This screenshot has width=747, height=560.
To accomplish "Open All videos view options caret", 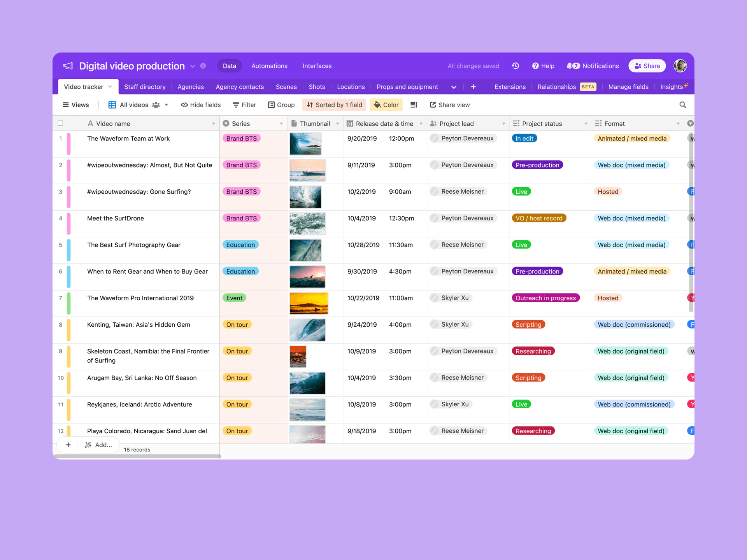I will tap(167, 105).
